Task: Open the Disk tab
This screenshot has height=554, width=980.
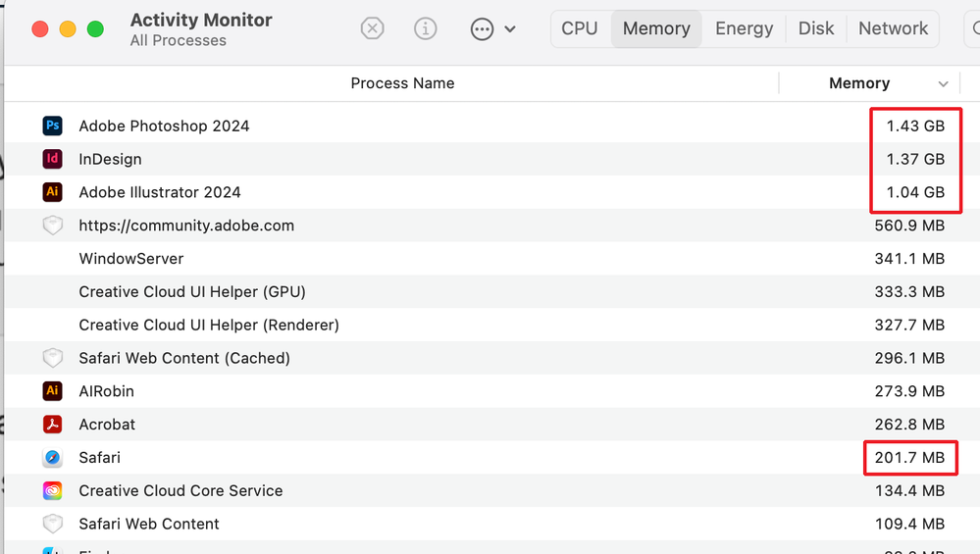Action: tap(816, 28)
